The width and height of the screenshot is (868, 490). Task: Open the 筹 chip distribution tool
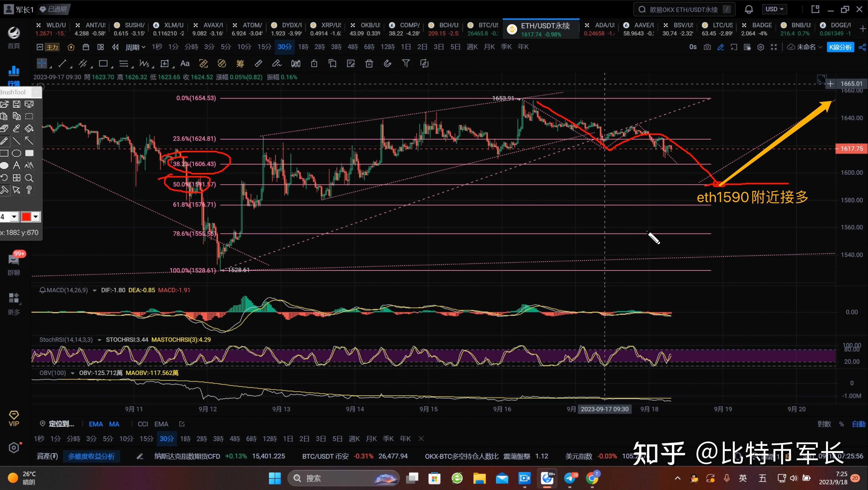pos(240,64)
